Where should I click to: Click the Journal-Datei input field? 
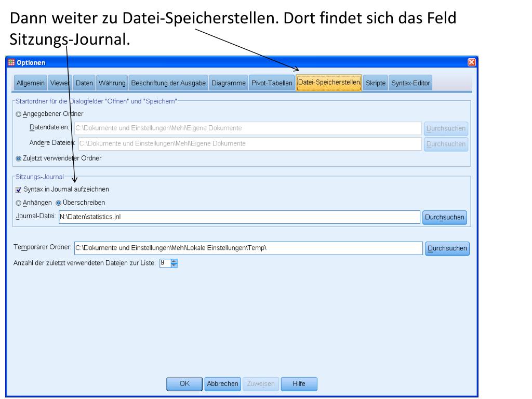pos(239,217)
